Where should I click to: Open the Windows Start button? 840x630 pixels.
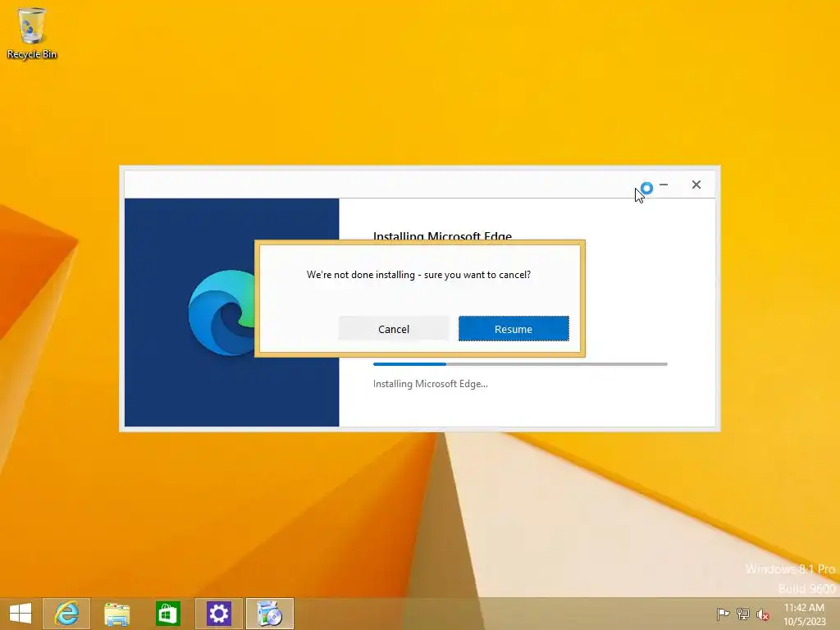[x=21, y=614]
